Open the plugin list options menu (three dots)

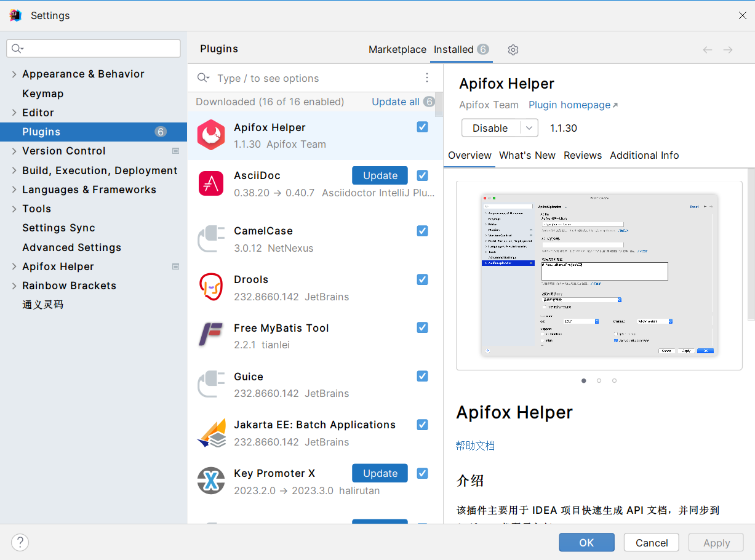(x=427, y=78)
